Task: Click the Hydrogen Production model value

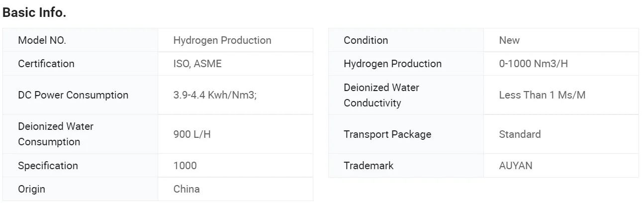Action: click(222, 40)
